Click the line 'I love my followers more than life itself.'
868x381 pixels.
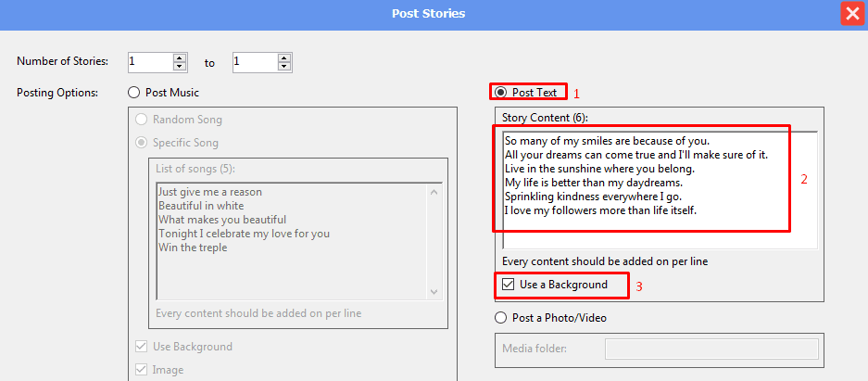pos(600,210)
